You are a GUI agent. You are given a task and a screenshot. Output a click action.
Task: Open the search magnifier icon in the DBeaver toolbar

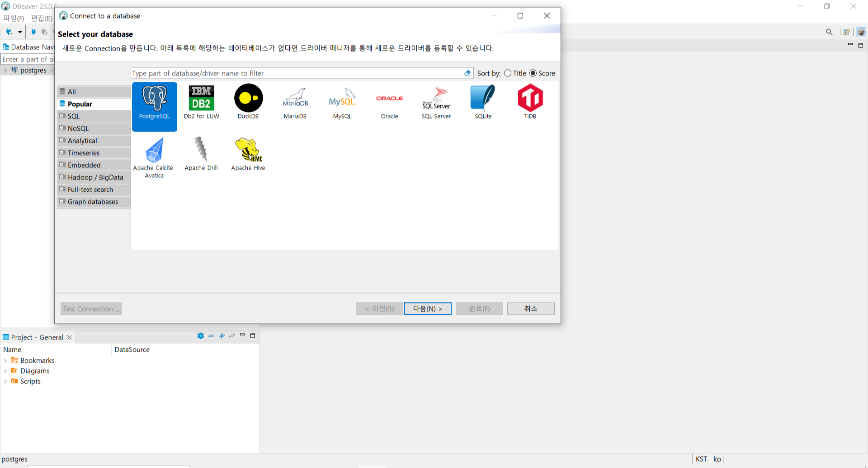click(829, 32)
